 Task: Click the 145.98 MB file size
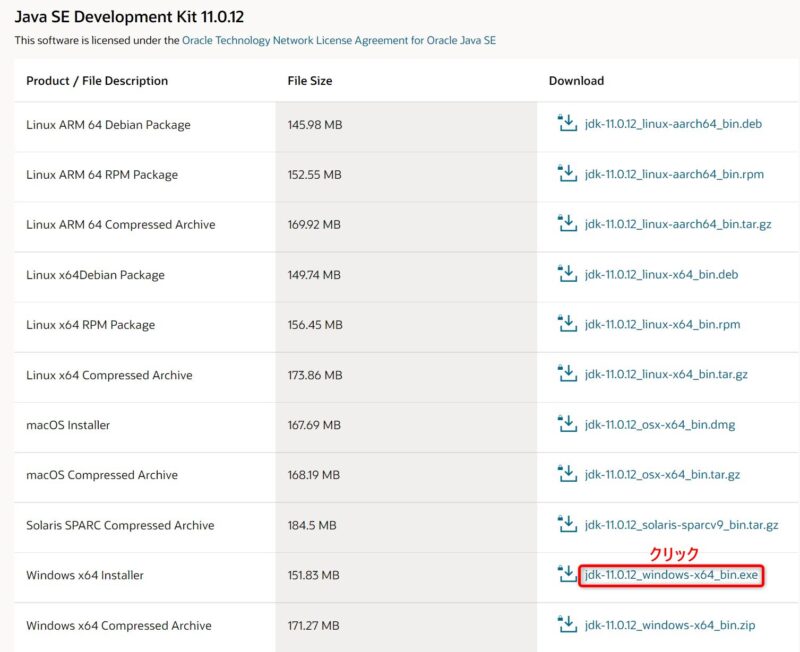pos(315,124)
